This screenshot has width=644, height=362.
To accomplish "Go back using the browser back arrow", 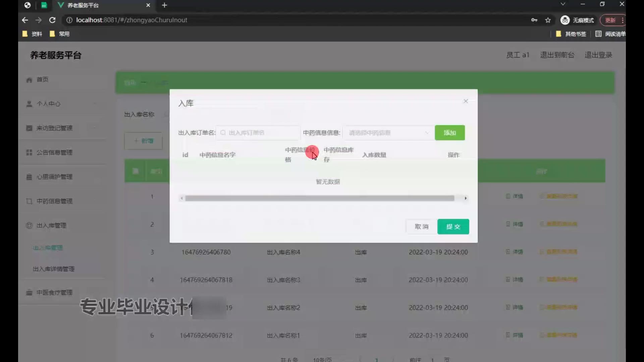I will [25, 20].
